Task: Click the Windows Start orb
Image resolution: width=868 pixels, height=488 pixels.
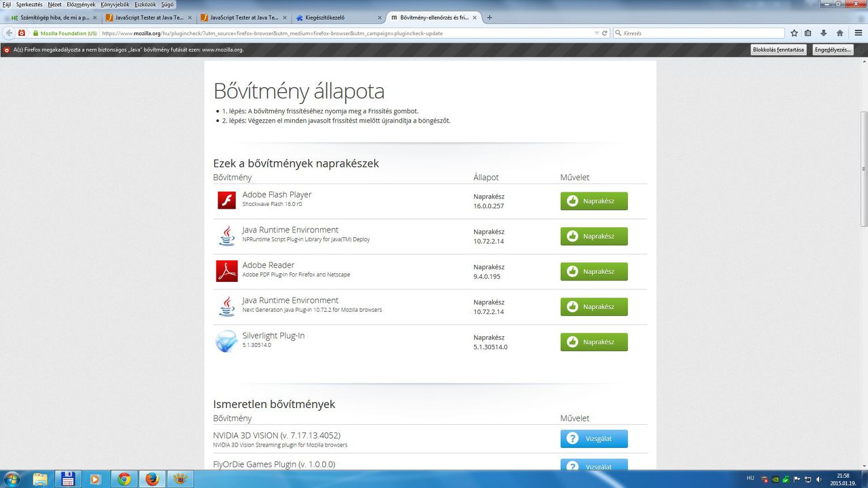Action: [x=12, y=479]
